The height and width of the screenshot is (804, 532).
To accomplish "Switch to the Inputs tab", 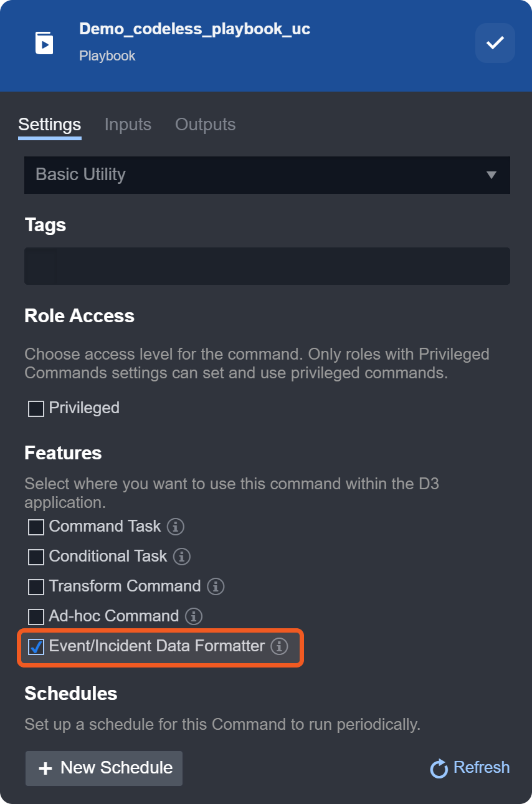I will pos(128,125).
